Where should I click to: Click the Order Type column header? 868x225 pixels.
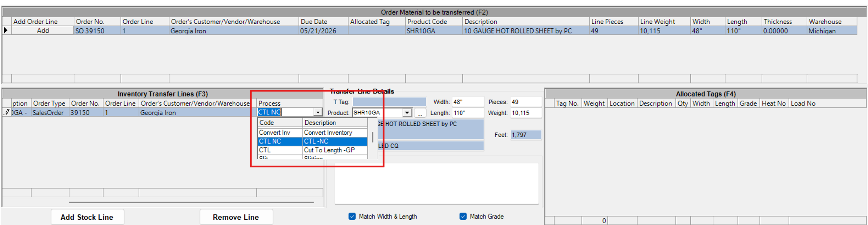[50, 103]
